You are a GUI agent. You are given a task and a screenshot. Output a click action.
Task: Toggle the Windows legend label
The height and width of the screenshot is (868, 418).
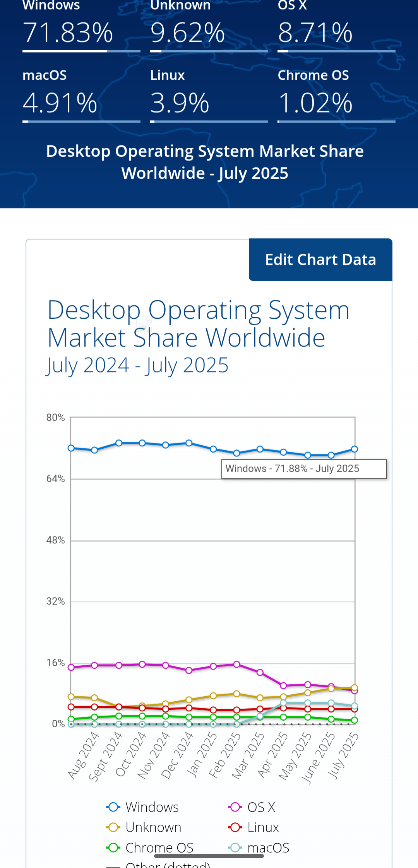coord(152,807)
